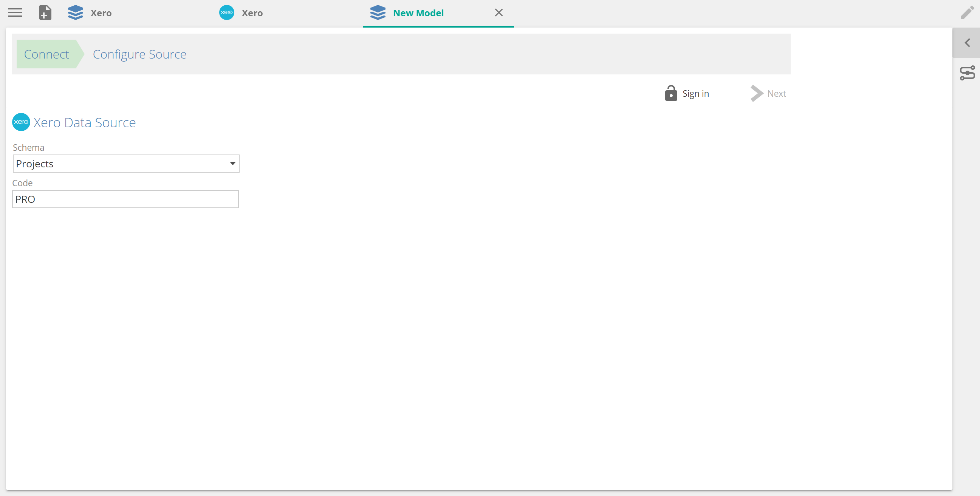Click Sign in label
This screenshot has width=980, height=496.
pos(695,94)
